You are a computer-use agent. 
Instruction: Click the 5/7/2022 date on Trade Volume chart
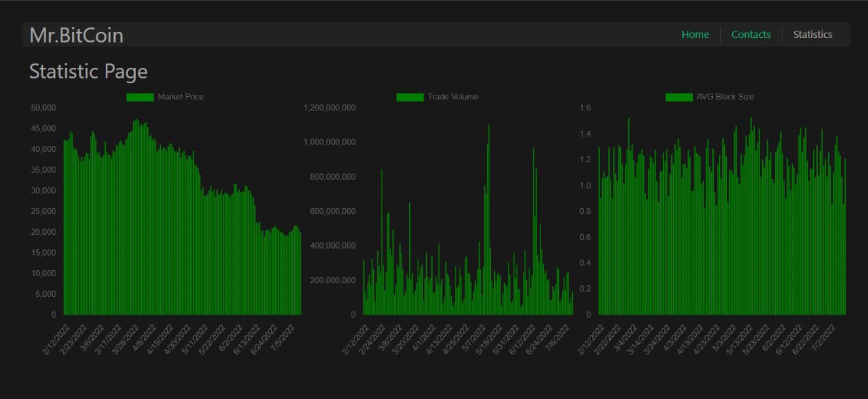point(475,338)
